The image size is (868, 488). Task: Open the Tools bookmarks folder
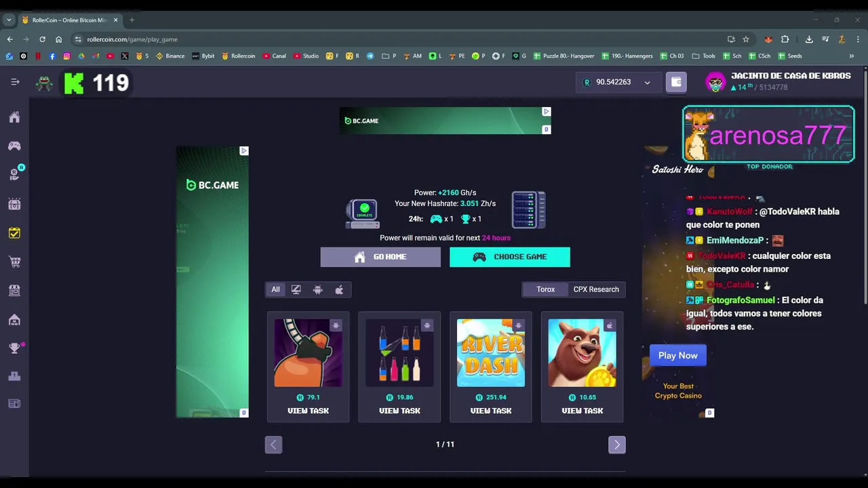click(703, 56)
